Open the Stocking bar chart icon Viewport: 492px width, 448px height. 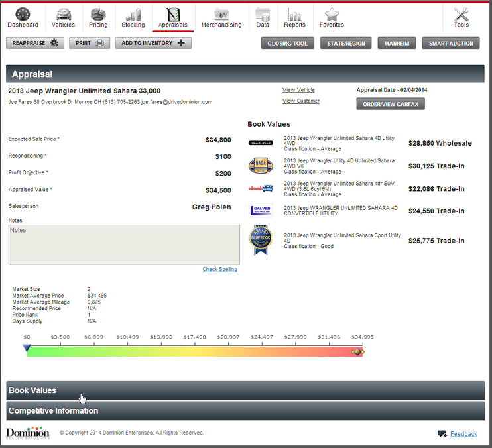pos(133,15)
